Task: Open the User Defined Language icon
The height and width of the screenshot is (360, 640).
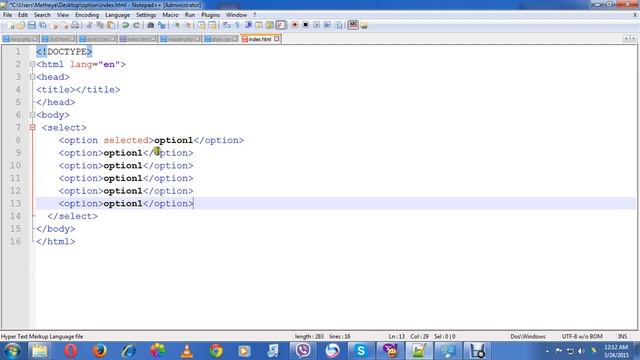Action: coord(259,25)
